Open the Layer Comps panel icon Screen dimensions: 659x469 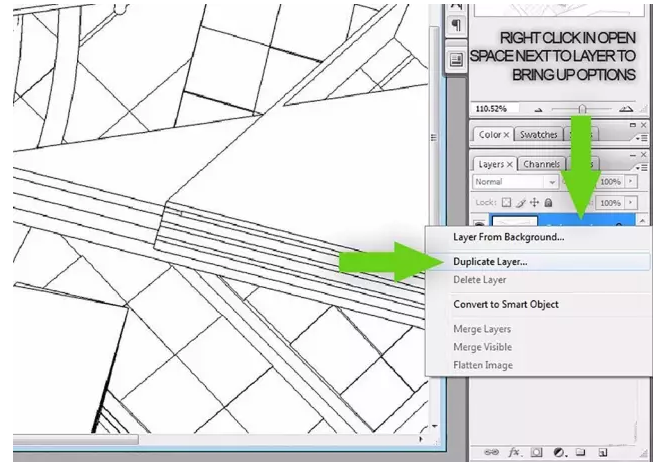click(x=456, y=60)
